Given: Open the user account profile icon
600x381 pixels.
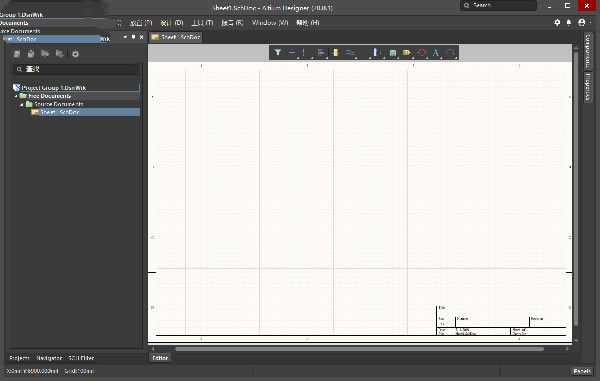Looking at the screenshot, I should coord(582,23).
